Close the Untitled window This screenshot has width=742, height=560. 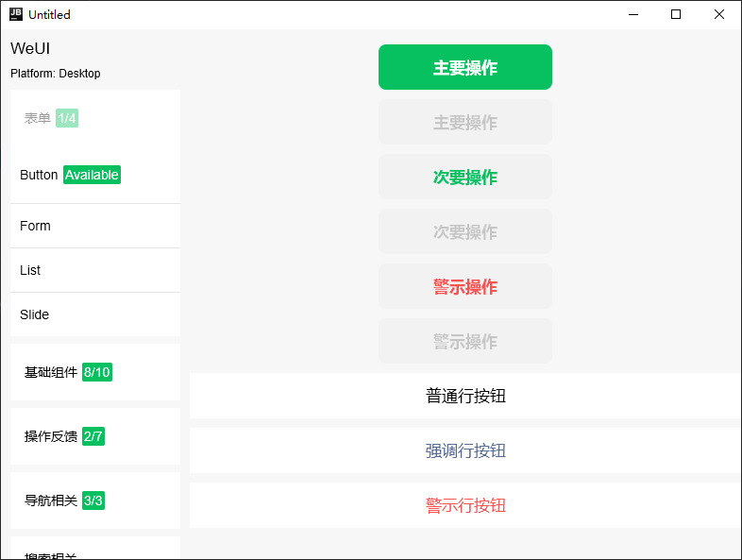coord(718,15)
